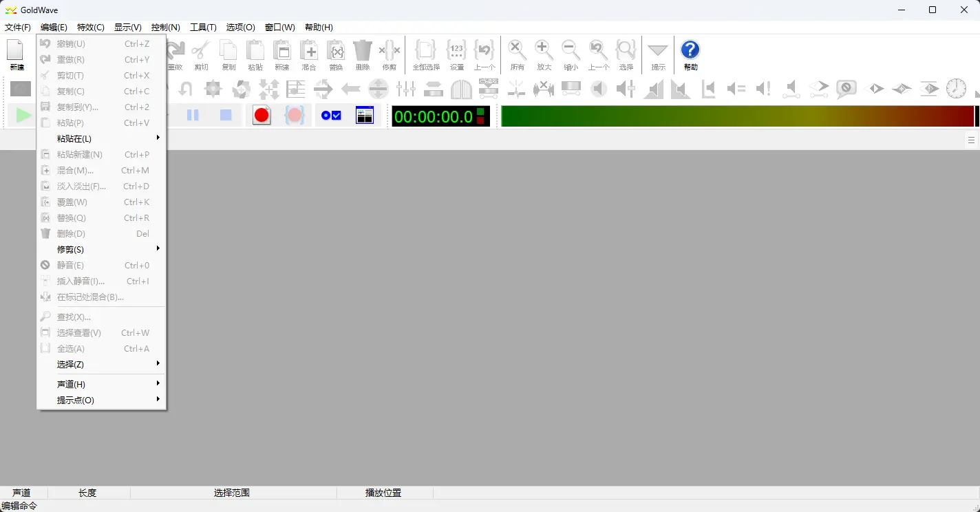This screenshot has height=512, width=980.
Task: Click the blue square stop button
Action: (226, 116)
